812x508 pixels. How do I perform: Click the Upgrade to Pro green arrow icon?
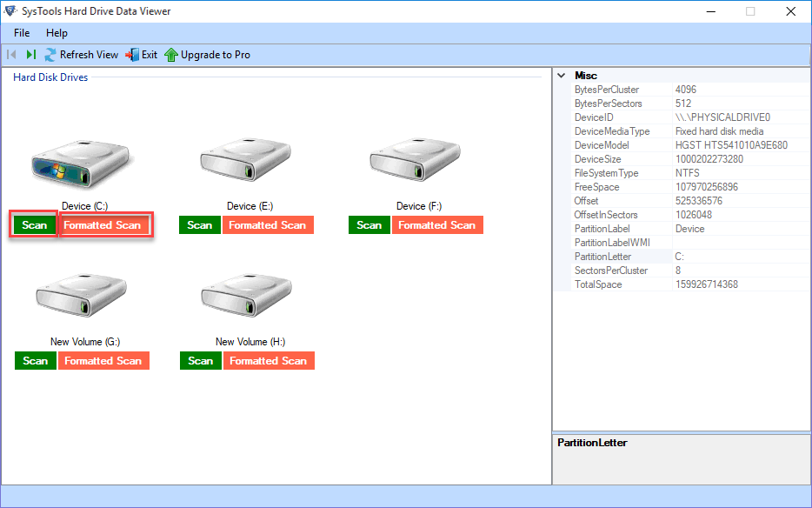pos(171,55)
